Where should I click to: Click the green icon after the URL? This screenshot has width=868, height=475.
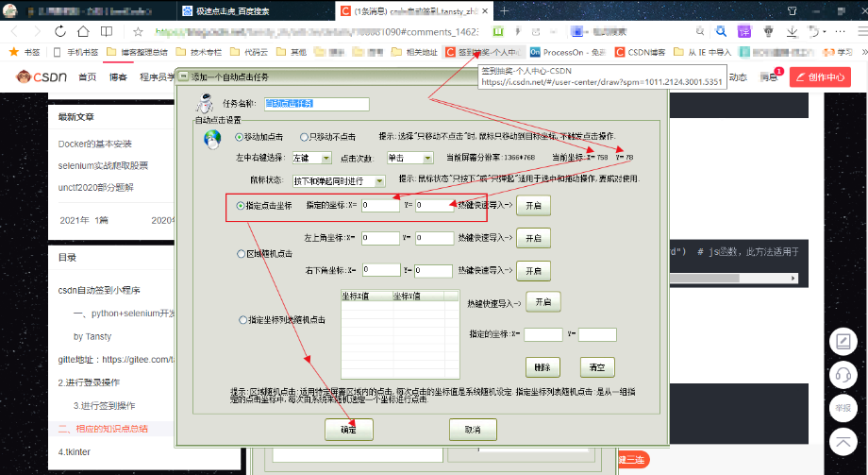point(498,31)
